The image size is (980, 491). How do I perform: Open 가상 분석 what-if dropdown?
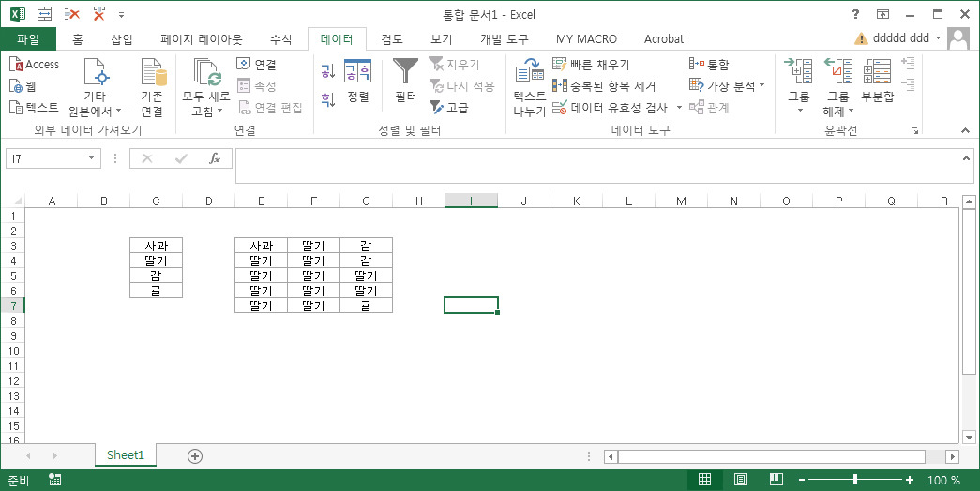[x=727, y=86]
